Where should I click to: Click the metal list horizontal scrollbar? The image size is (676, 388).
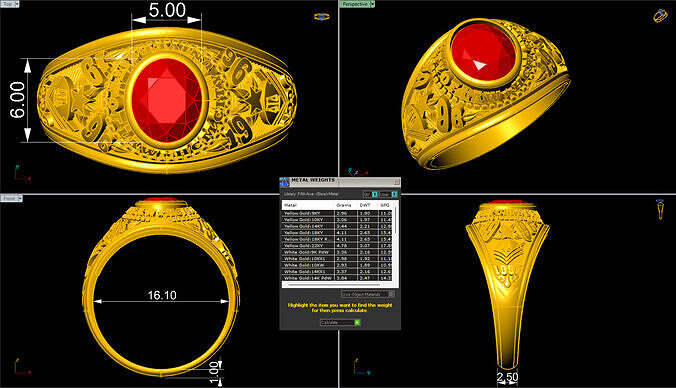click(334, 285)
